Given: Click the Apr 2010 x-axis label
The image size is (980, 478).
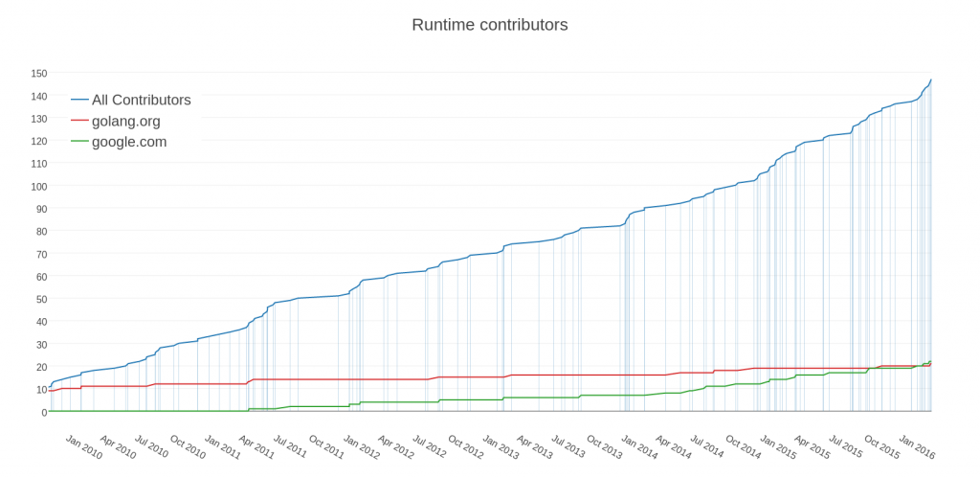Looking at the screenshot, I should (x=118, y=447).
